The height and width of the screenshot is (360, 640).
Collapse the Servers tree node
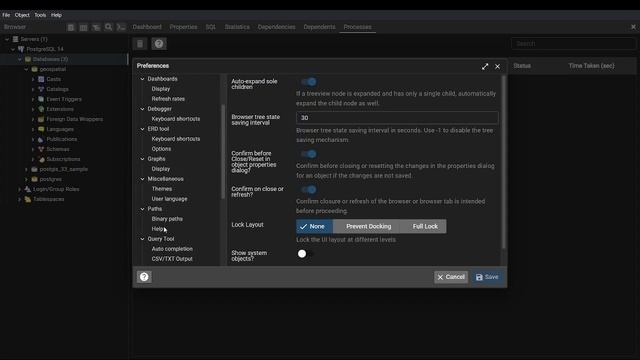(7, 39)
